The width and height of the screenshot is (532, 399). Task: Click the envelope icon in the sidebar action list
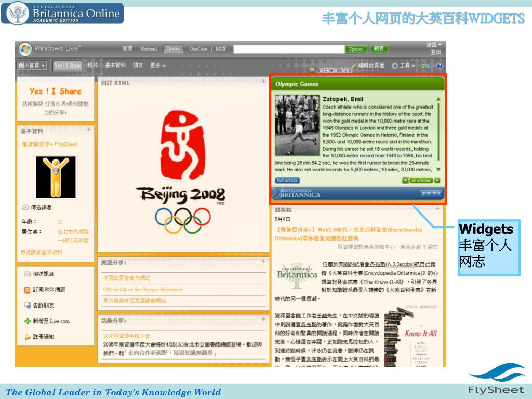click(x=28, y=274)
